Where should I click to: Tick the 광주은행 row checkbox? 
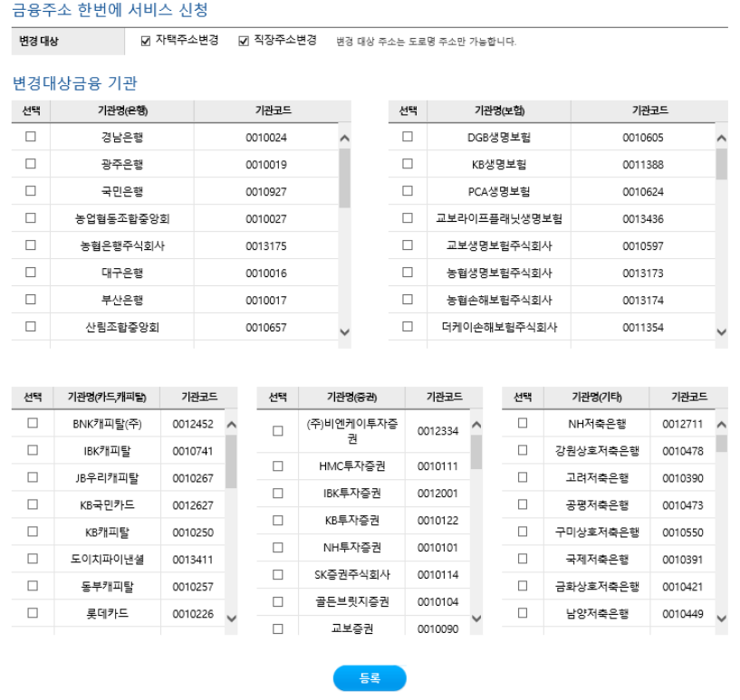click(31, 164)
